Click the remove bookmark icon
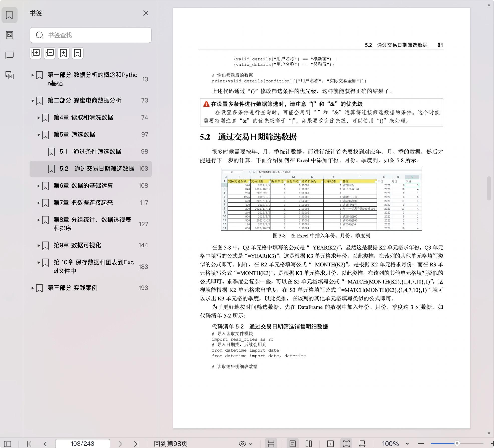494x448 pixels. coord(78,53)
